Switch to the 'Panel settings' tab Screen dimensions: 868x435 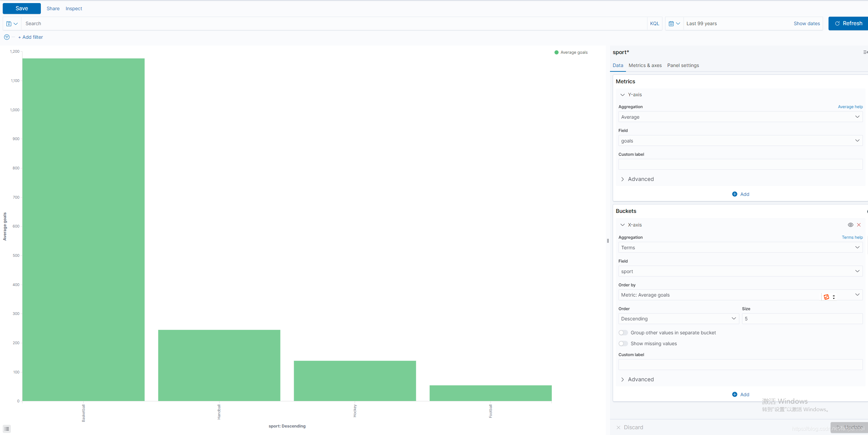pyautogui.click(x=683, y=66)
